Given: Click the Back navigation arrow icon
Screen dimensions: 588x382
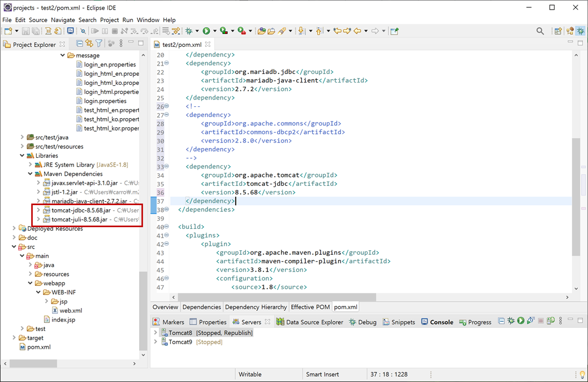Looking at the screenshot, I should [x=357, y=31].
